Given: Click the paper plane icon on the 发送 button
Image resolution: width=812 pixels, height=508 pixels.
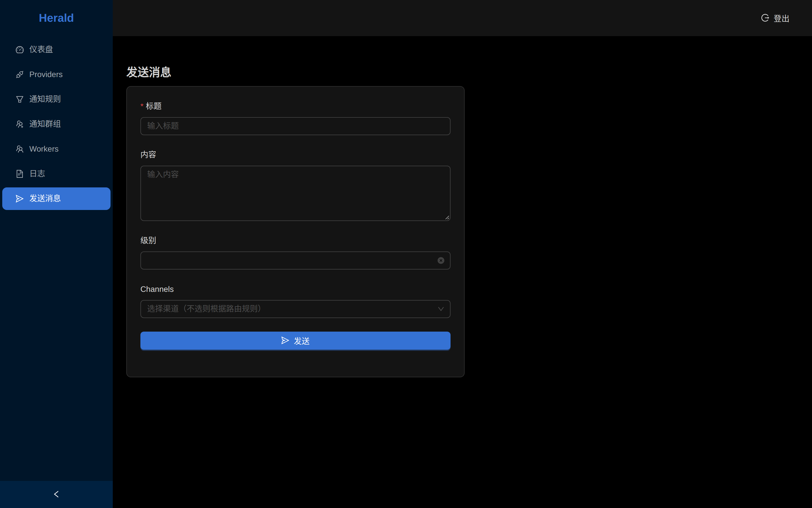Looking at the screenshot, I should click(x=285, y=341).
